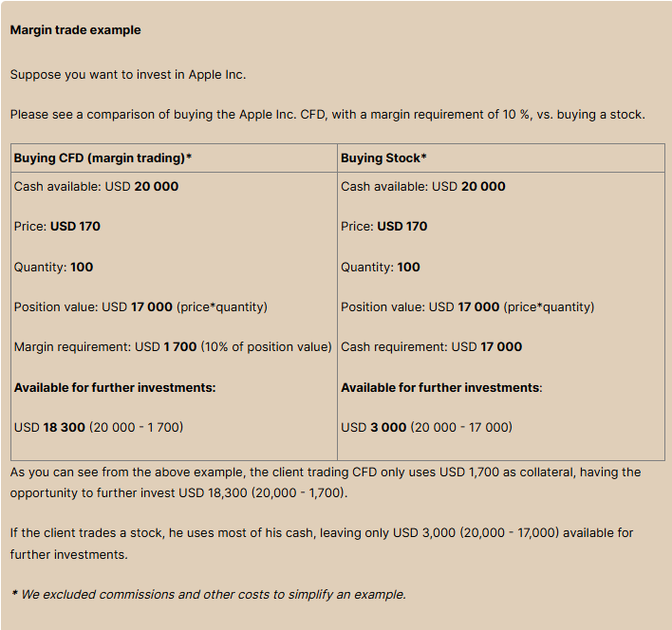Click the CFD column position value line
The width and height of the screenshot is (672, 630).
(140, 306)
